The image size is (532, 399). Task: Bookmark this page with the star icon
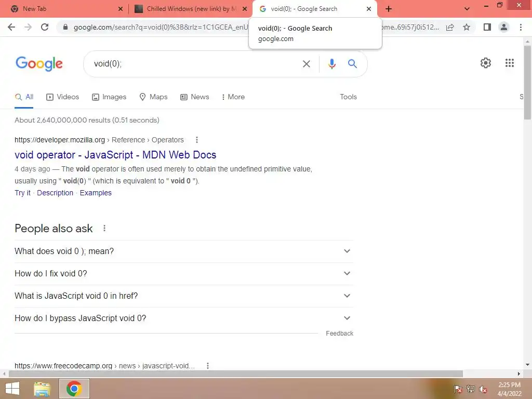pyautogui.click(x=467, y=27)
